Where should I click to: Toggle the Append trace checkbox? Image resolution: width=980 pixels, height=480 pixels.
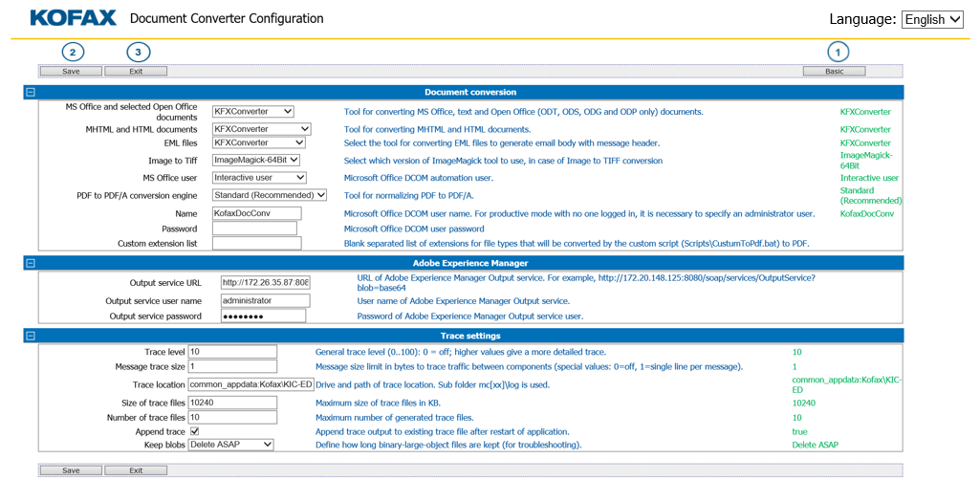(195, 431)
